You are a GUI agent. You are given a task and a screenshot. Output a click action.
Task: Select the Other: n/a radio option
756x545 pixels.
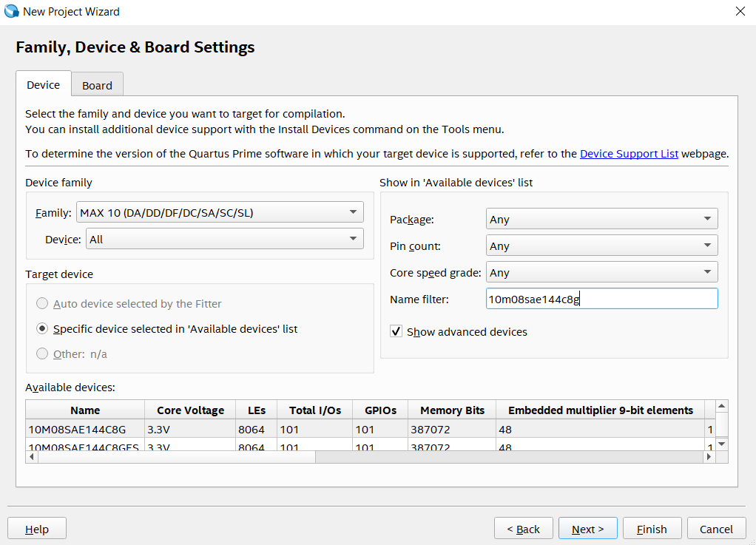coord(42,353)
